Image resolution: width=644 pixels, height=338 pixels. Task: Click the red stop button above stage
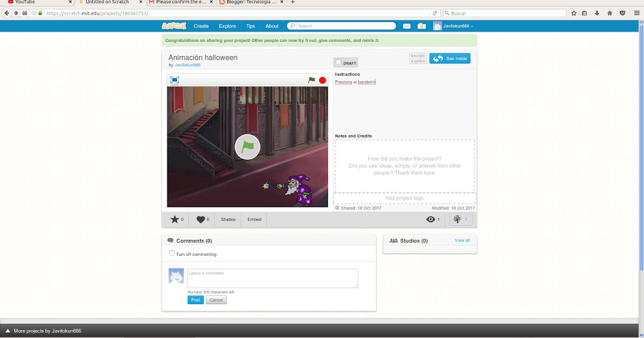click(x=323, y=80)
